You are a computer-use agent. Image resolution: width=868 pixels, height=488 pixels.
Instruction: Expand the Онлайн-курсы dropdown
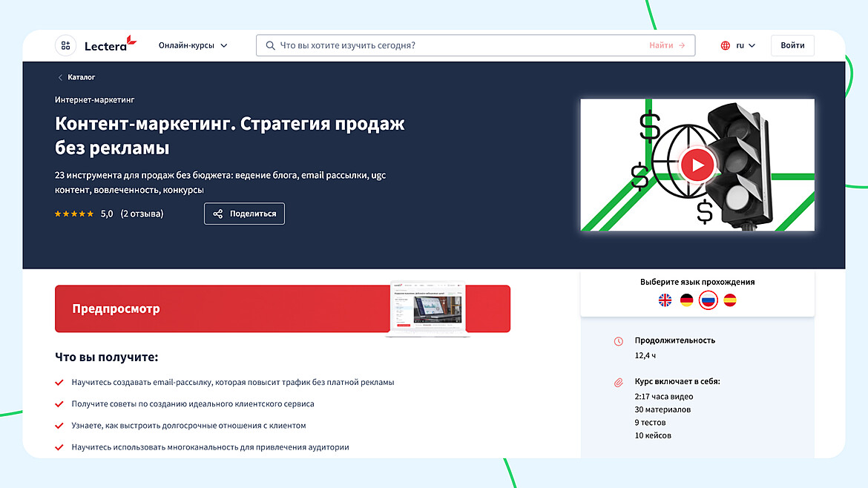coord(194,45)
